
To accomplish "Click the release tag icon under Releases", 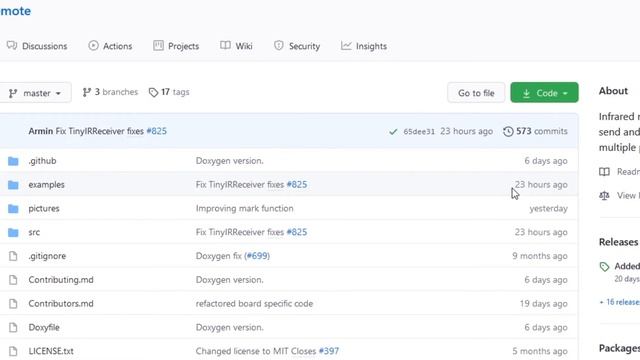I will coord(604,267).
